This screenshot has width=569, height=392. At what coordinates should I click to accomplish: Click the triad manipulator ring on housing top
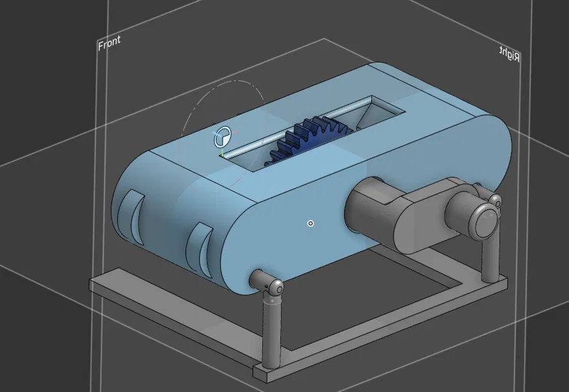point(222,136)
